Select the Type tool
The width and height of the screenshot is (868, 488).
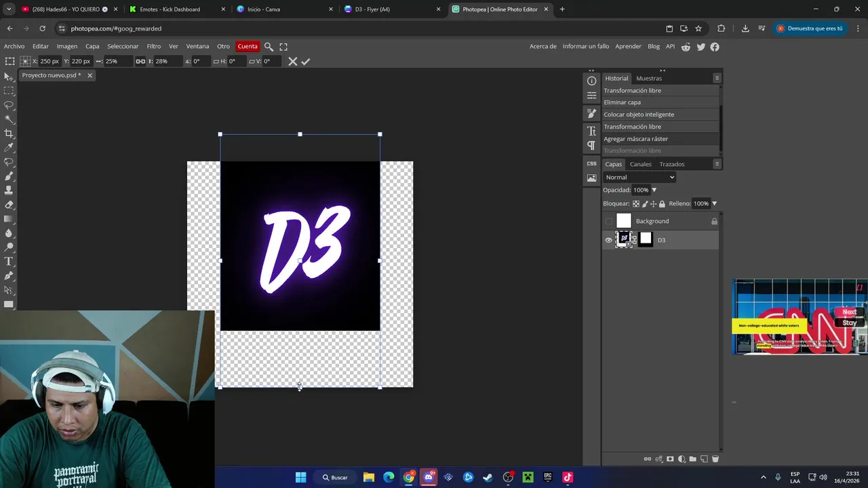(x=9, y=262)
